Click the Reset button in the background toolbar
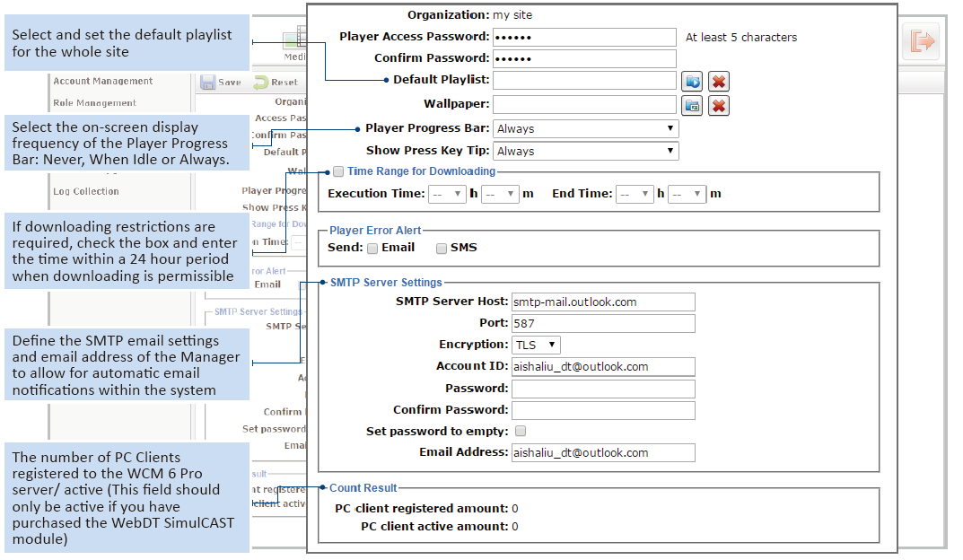 (x=276, y=83)
